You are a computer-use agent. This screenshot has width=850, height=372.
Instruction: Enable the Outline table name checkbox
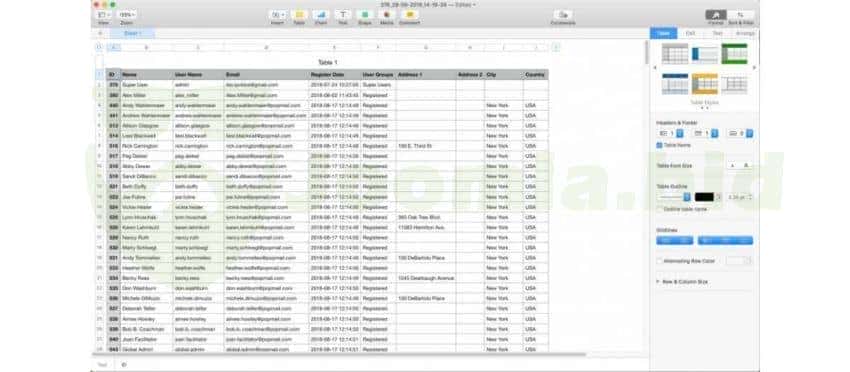pyautogui.click(x=659, y=209)
